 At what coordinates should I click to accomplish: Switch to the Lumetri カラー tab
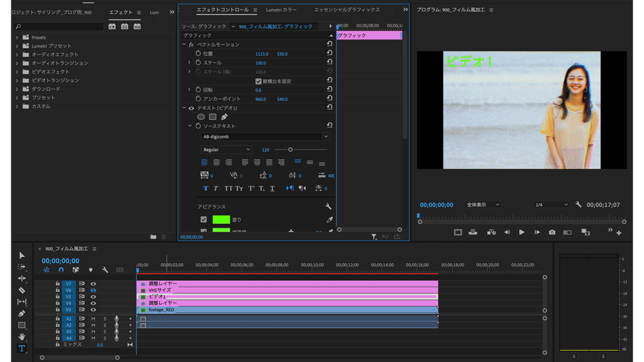[x=281, y=10]
